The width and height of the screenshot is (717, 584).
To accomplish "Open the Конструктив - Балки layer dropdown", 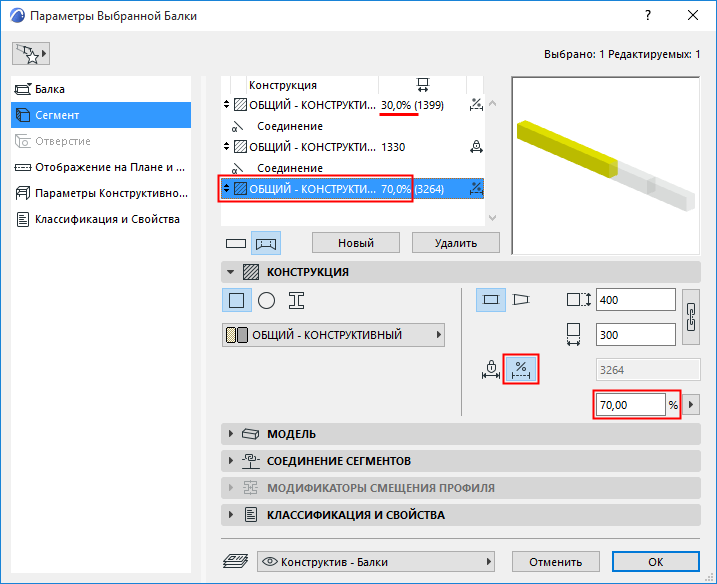I will pyautogui.click(x=376, y=562).
